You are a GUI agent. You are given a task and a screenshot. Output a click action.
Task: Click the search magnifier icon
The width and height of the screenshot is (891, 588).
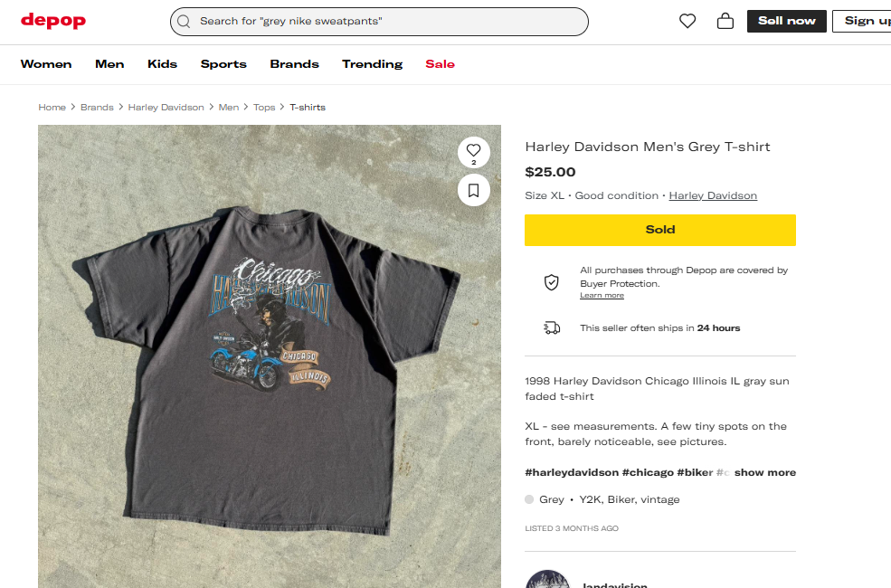point(185,21)
